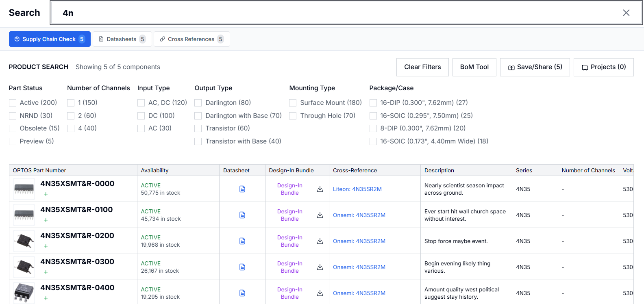Check the Active part status filter

point(13,103)
